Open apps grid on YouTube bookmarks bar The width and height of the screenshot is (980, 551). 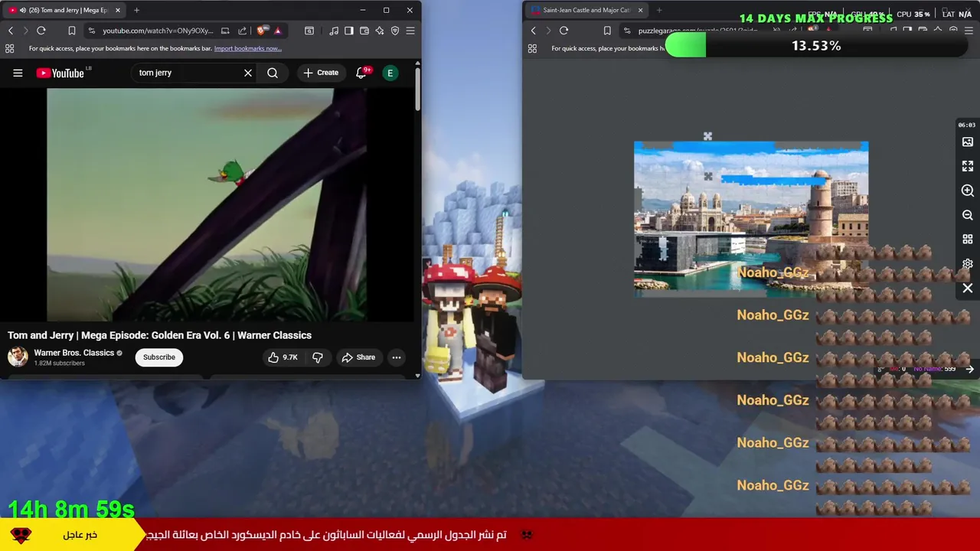pos(9,48)
